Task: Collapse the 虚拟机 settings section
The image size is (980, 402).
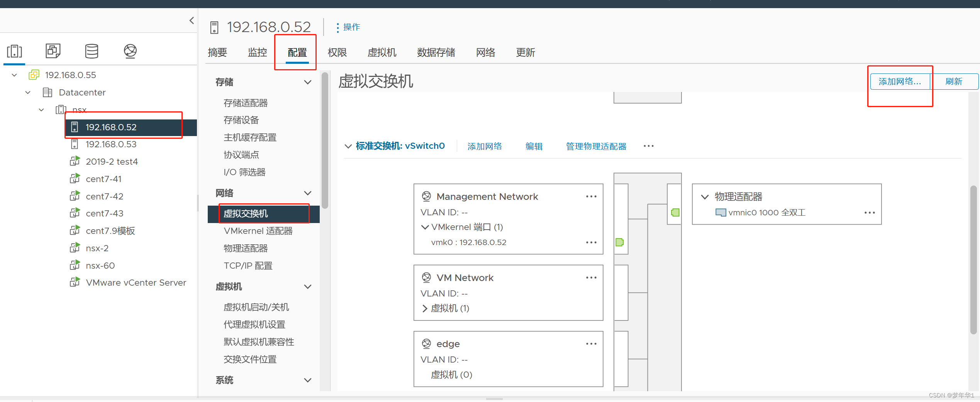Action: pyautogui.click(x=308, y=286)
